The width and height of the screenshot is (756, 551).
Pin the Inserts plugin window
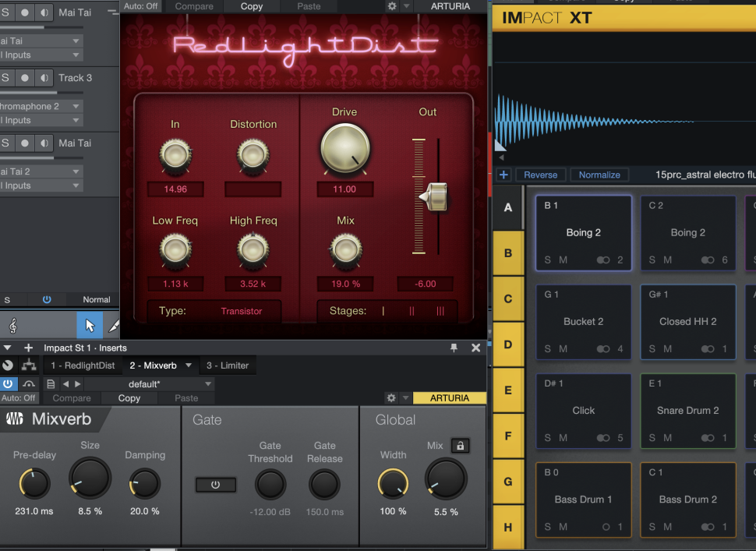(x=454, y=348)
